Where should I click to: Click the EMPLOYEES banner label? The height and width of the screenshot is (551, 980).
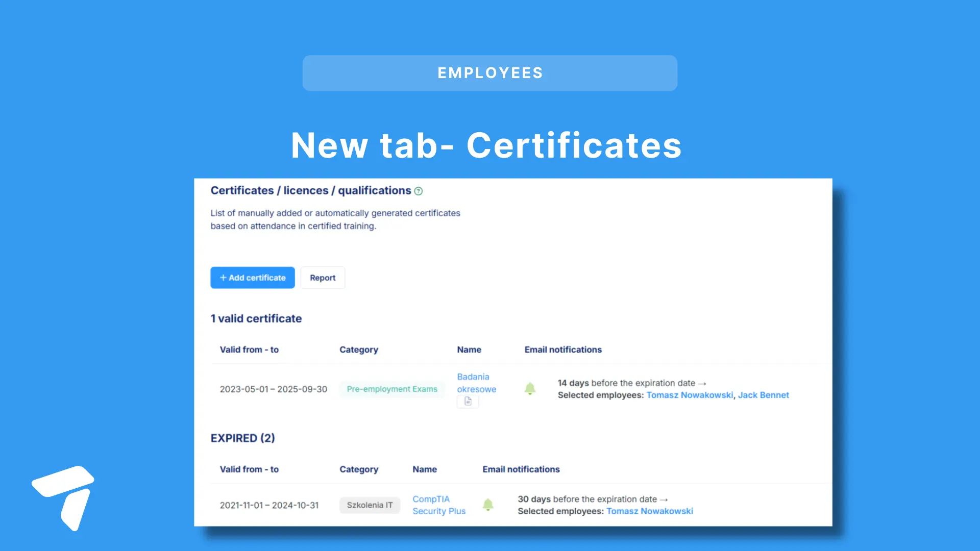490,73
